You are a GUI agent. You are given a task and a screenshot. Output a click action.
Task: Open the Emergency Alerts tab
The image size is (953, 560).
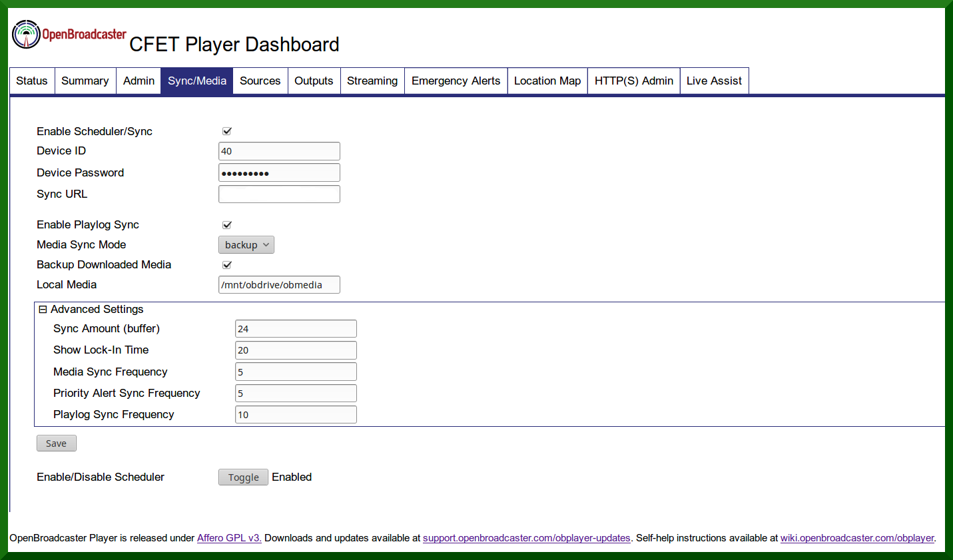456,81
